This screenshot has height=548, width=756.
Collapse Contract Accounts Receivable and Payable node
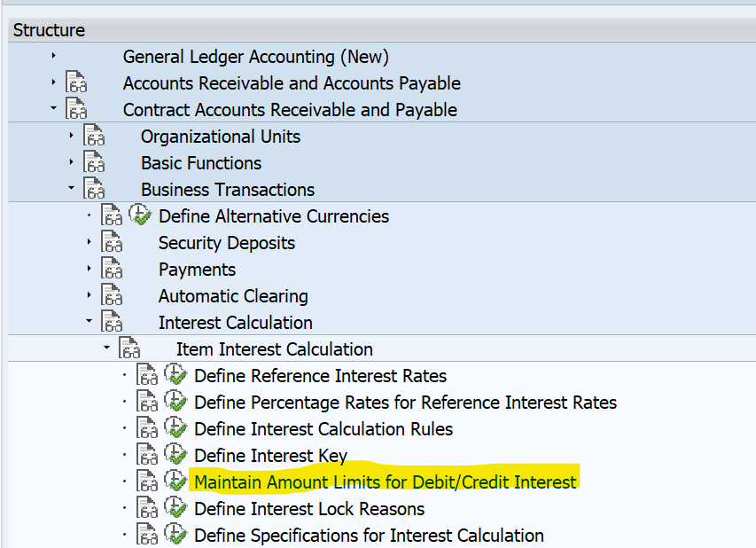click(53, 109)
